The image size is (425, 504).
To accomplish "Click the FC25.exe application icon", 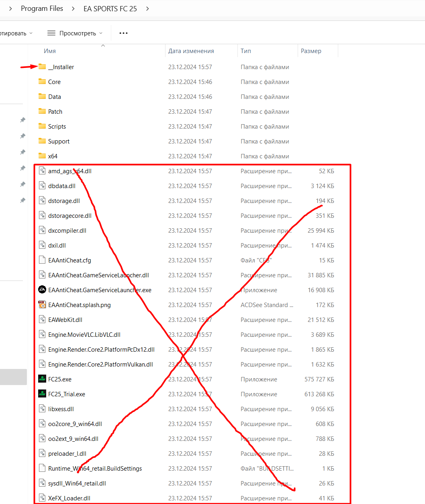I will pos(42,379).
